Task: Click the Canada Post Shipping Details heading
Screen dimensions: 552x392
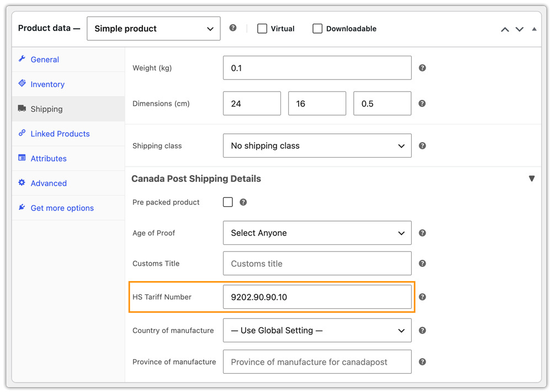Action: tap(196, 179)
